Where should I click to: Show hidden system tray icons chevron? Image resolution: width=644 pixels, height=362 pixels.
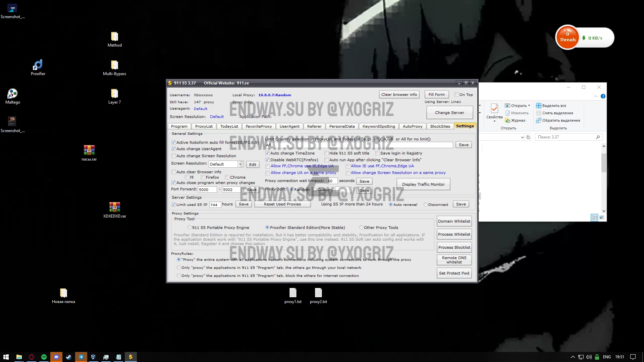click(x=573, y=357)
